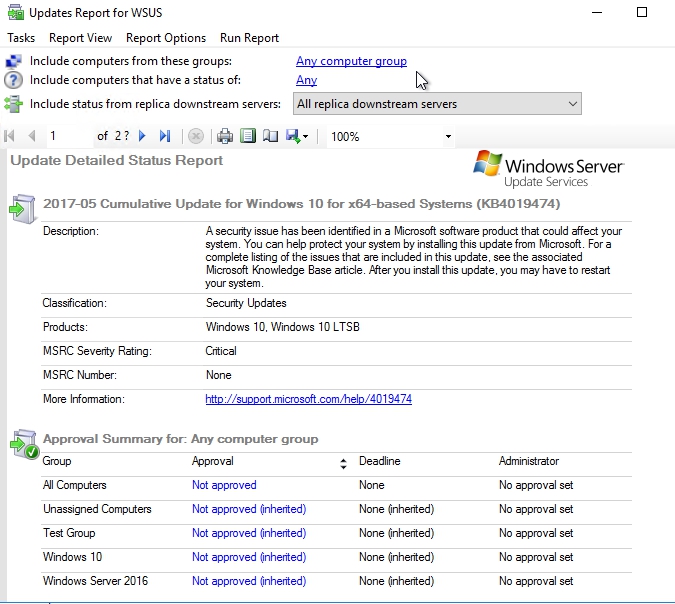675x604 pixels.
Task: Switch to print layout view
Action: (248, 136)
